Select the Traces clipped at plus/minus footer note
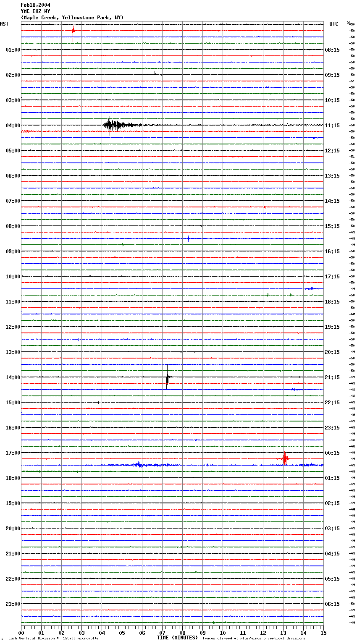Screen dimensions: 357x644 coord(254,639)
